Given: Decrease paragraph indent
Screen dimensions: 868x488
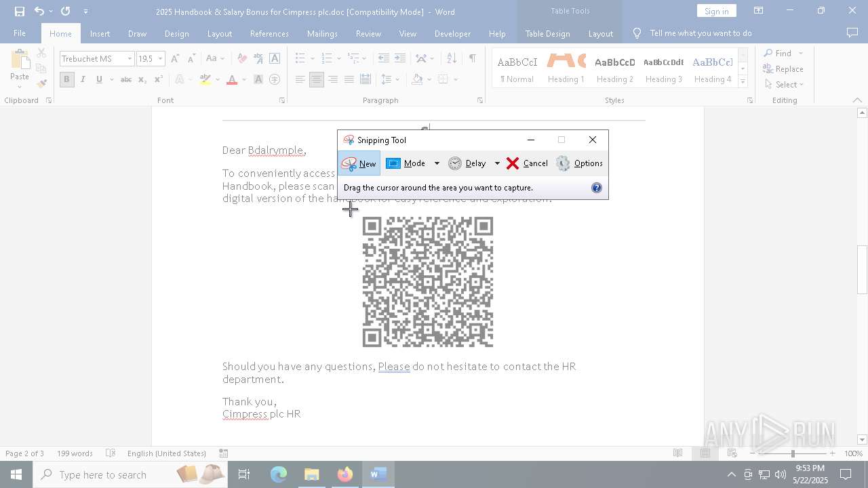Looking at the screenshot, I should click(x=384, y=59).
